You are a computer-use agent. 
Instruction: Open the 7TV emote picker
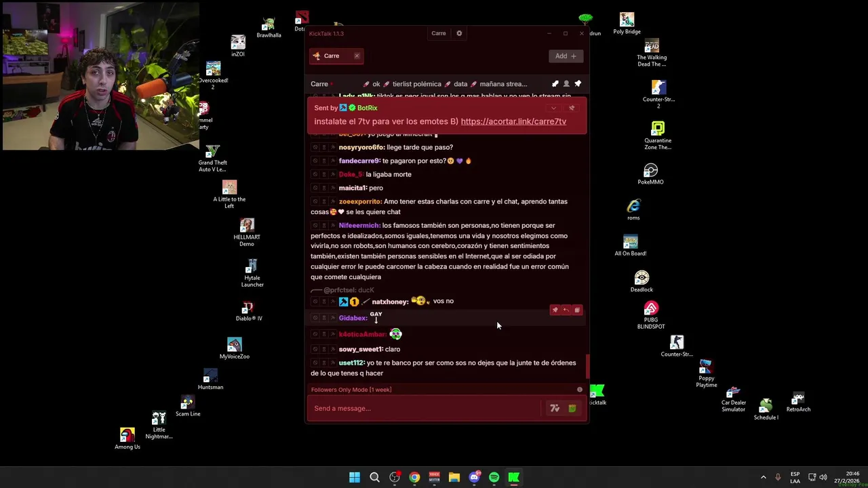(555, 408)
